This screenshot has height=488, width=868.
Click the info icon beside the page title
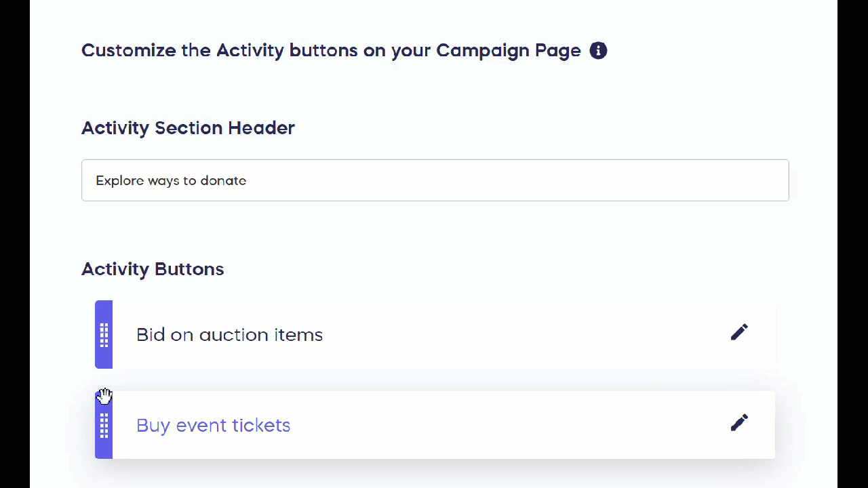pos(598,50)
